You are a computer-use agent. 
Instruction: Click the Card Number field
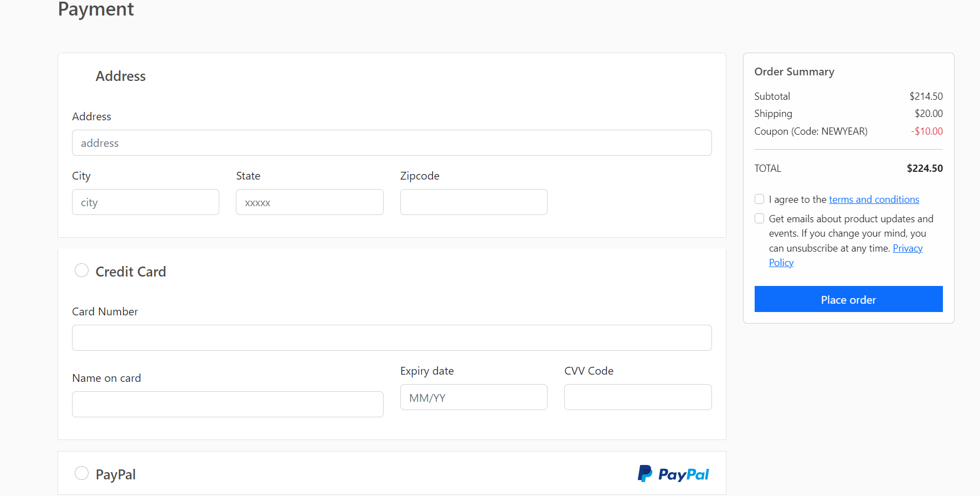(391, 338)
